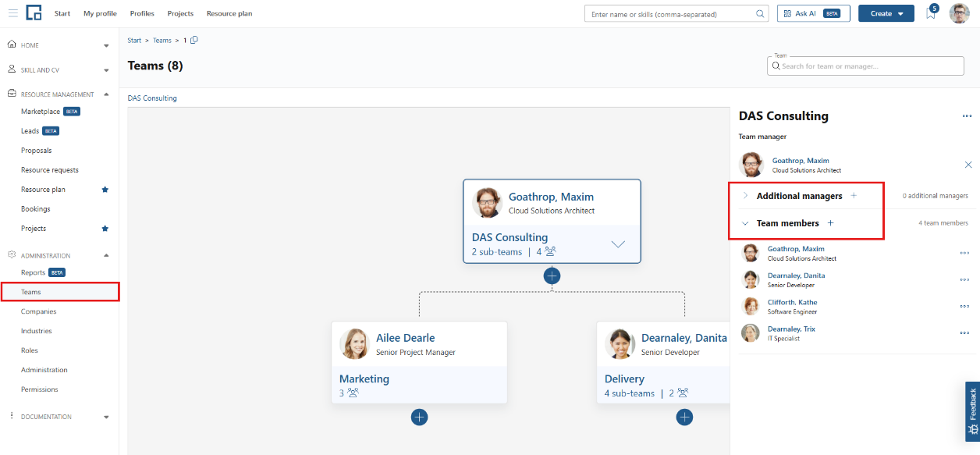The height and width of the screenshot is (455, 980).
Task: Open options for member Clifforth, Kathe
Action: pos(965,306)
